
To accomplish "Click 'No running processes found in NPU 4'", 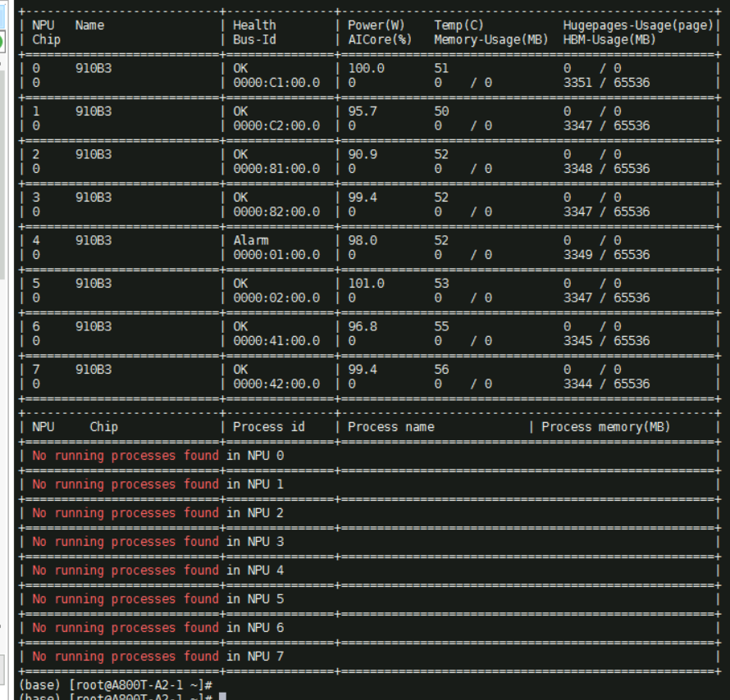I will (157, 570).
